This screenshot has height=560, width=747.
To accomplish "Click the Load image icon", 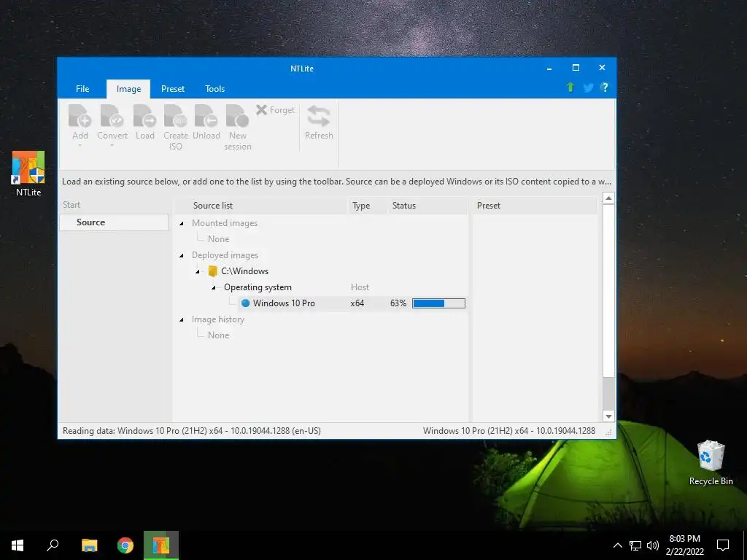I will pyautogui.click(x=145, y=116).
